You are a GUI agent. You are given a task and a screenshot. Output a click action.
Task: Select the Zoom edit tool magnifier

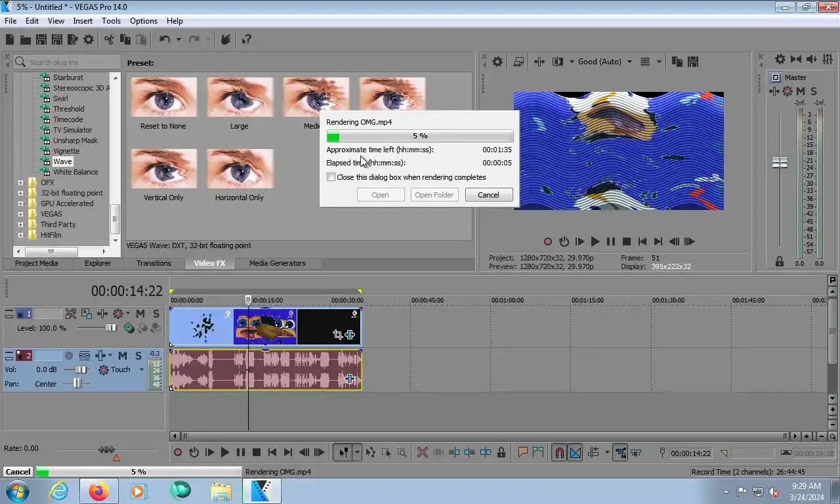point(402,452)
